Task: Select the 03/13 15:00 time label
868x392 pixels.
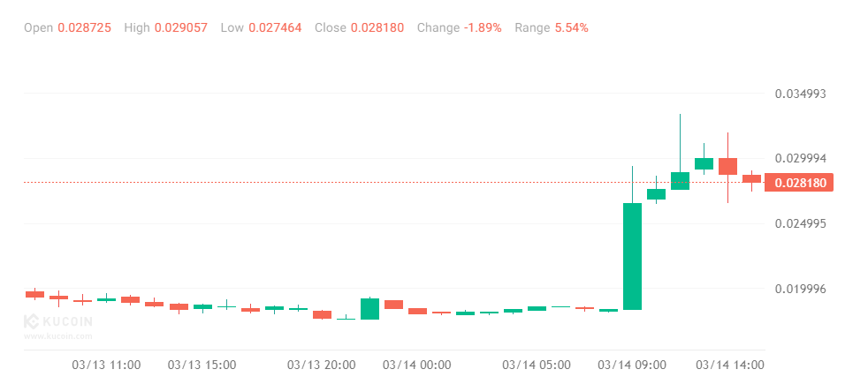Action: 202,364
